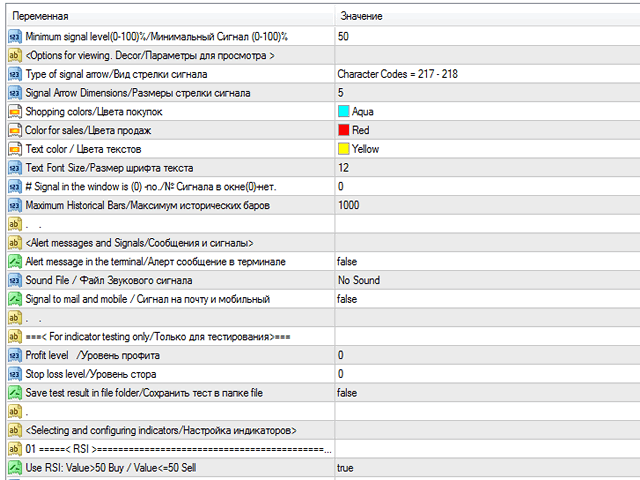Click the integer icon beside Sound File
Screen dimensions: 640x480
click(15, 280)
